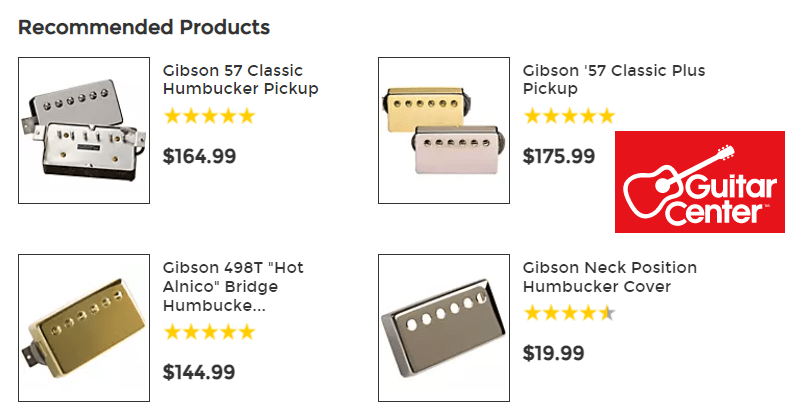Open the gold Gibson 498T pickup image

point(84,328)
